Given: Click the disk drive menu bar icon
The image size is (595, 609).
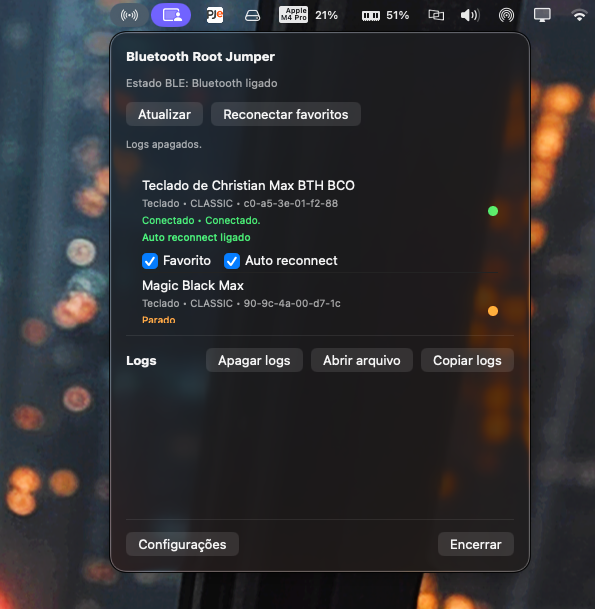Looking at the screenshot, I should tap(252, 16).
